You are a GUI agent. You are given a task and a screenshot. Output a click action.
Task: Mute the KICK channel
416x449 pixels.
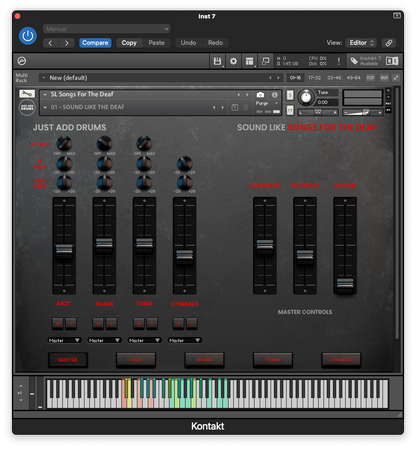[x=58, y=323]
